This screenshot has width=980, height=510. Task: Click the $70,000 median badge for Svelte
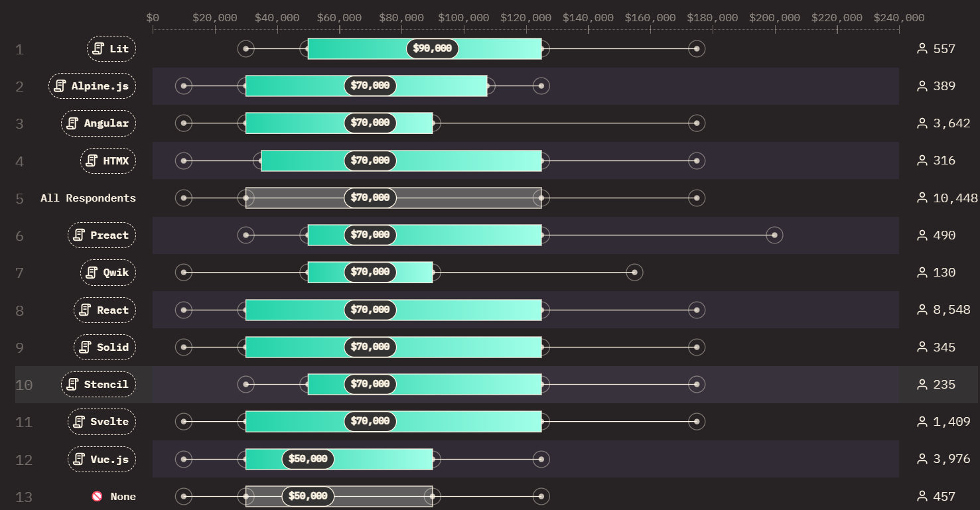point(370,422)
